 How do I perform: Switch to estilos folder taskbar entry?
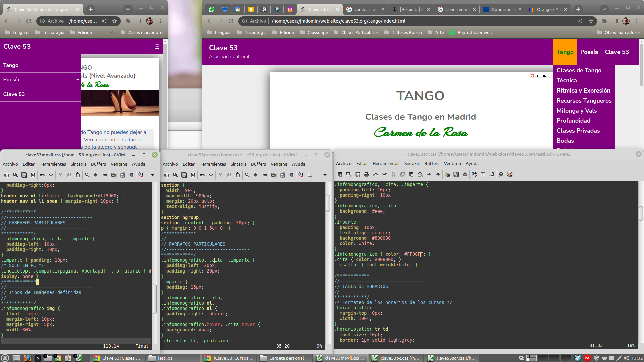pos(173,358)
